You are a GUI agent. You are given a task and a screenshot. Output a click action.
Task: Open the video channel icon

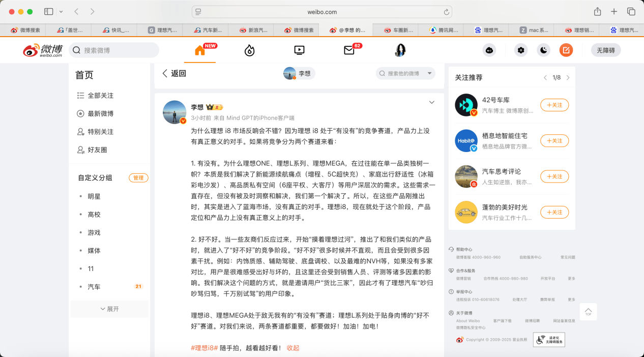[299, 50]
